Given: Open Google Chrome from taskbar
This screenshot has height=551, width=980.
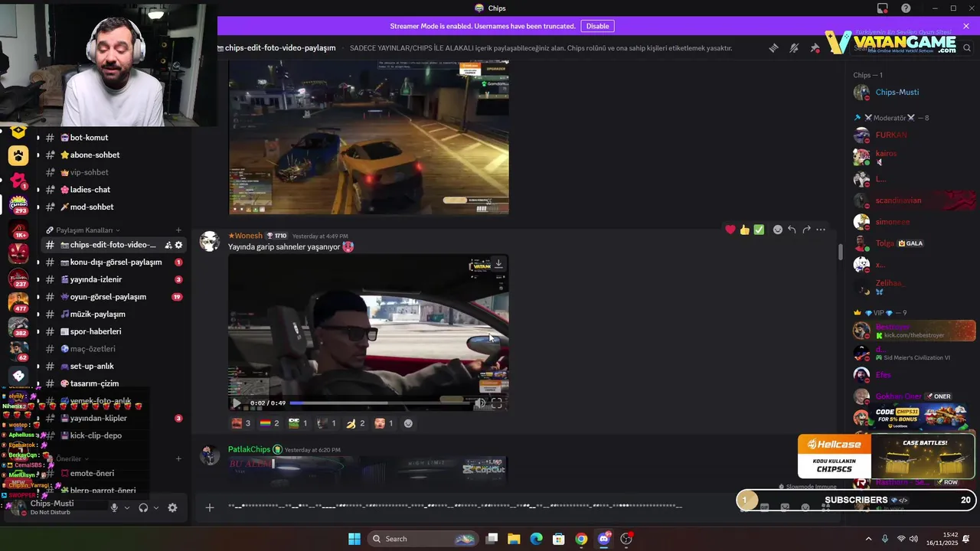Looking at the screenshot, I should pyautogui.click(x=581, y=539).
